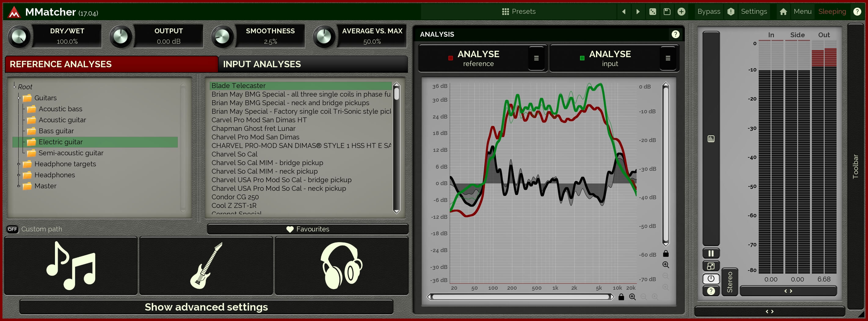Click the Average vs. Max knob
Screen dimensions: 868x321
324,36
